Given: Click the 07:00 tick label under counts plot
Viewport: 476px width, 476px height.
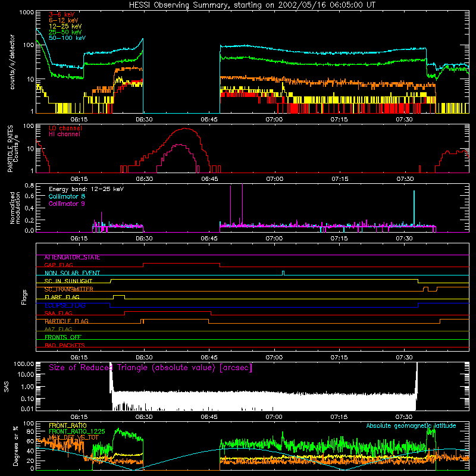Looking at the screenshot, I should point(274,120).
